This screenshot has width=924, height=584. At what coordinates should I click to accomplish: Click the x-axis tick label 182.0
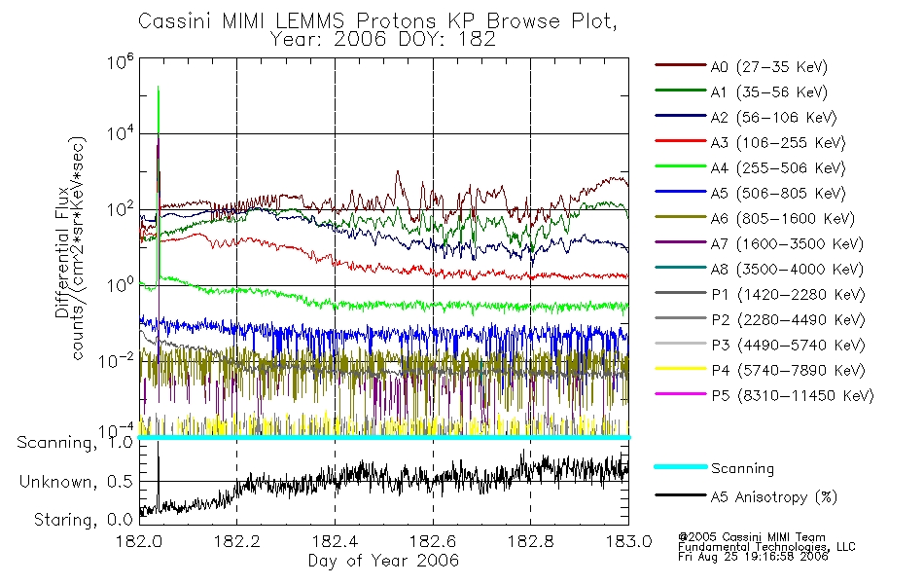139,541
